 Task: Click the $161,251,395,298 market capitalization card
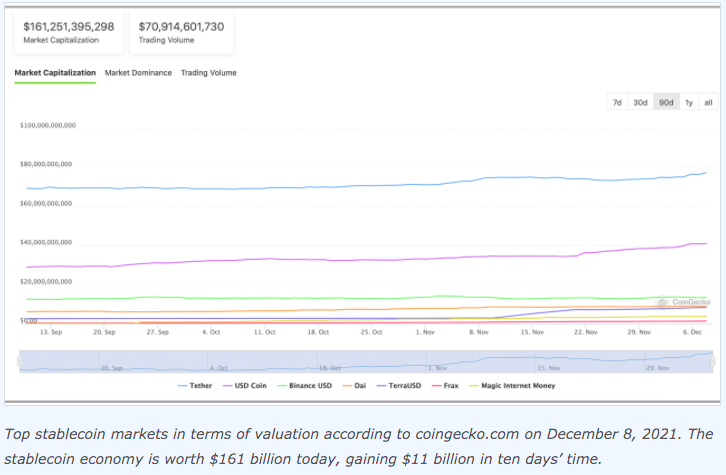pos(68,32)
